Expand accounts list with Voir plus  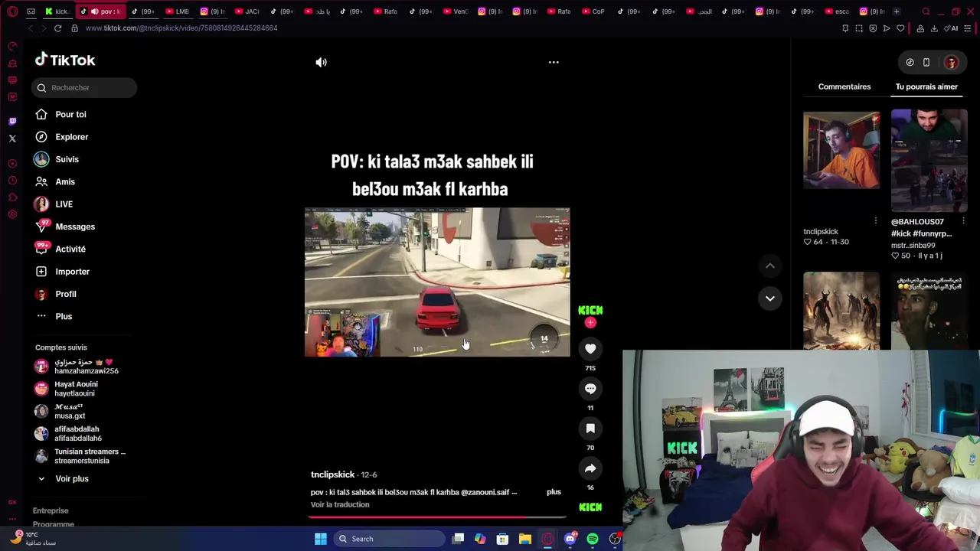(64, 479)
